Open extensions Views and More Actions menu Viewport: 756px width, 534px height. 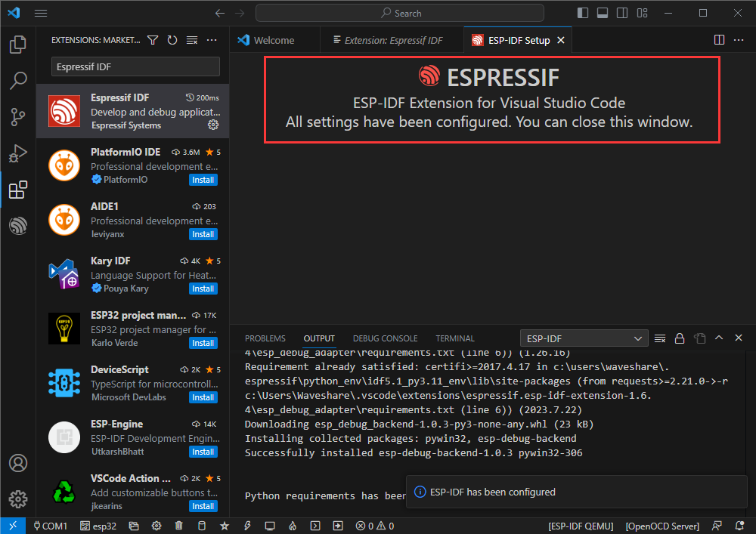point(212,41)
